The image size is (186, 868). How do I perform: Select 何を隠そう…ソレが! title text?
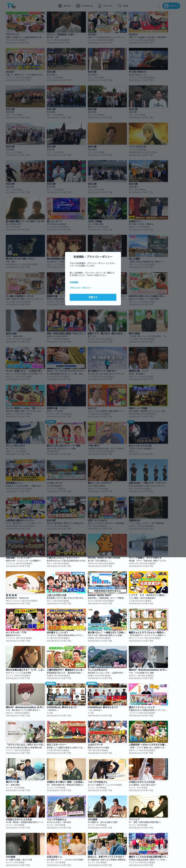click(x=57, y=632)
